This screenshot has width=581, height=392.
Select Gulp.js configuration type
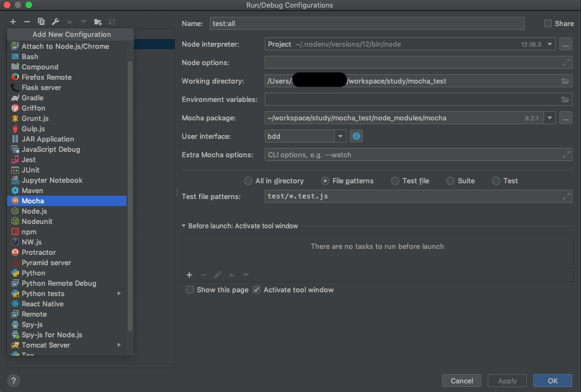pos(67,129)
